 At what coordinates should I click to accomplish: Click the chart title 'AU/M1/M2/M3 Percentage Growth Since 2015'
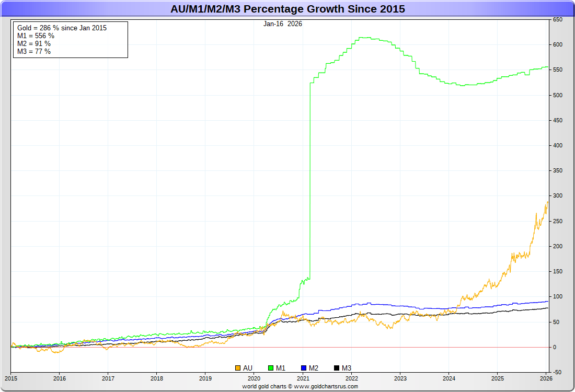pos(287,8)
